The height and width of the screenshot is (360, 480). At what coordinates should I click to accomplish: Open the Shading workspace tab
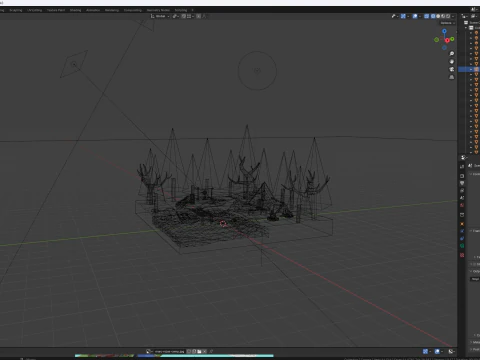[75, 10]
